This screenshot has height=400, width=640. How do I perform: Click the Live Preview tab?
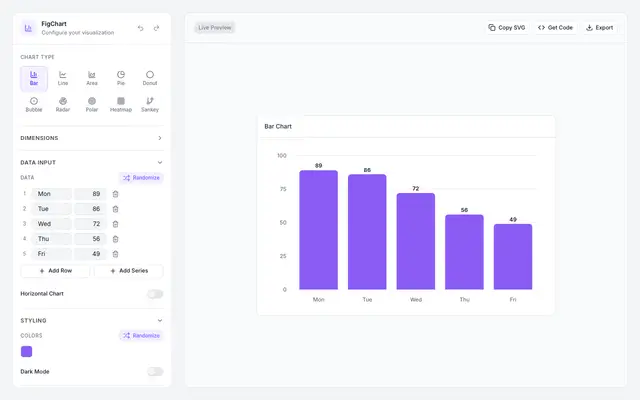pos(215,28)
